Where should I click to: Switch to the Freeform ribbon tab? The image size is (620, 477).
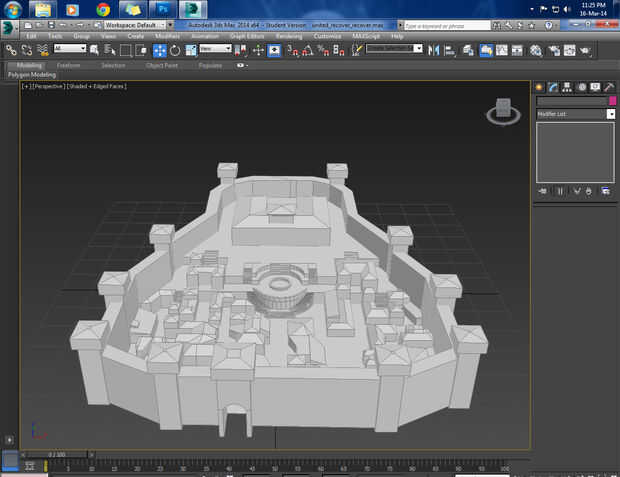tap(69, 65)
